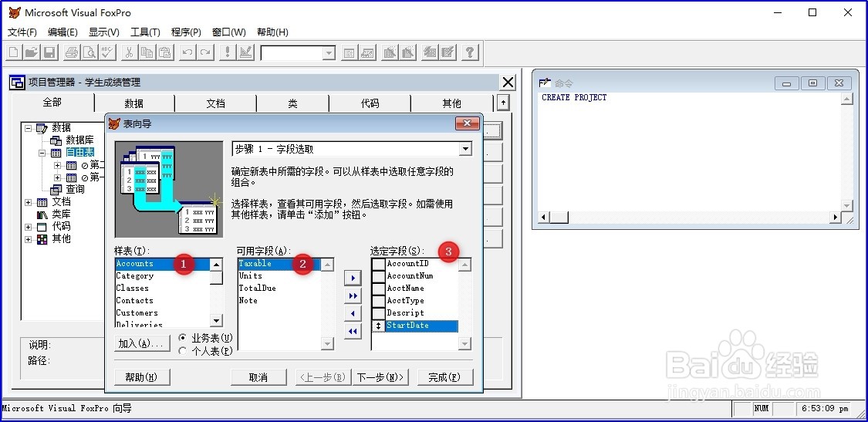Switch to the 代码 tab

[x=370, y=103]
